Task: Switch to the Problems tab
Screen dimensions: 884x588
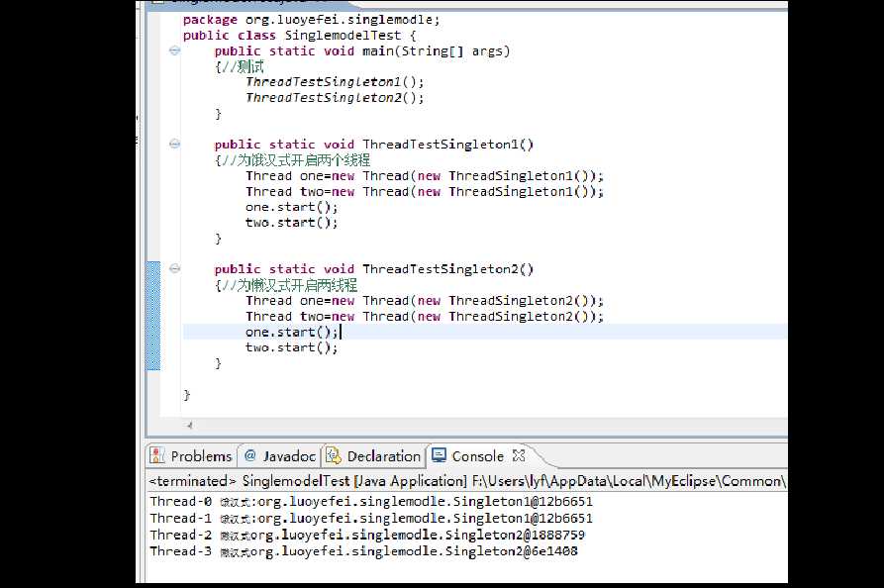Action: point(191,456)
